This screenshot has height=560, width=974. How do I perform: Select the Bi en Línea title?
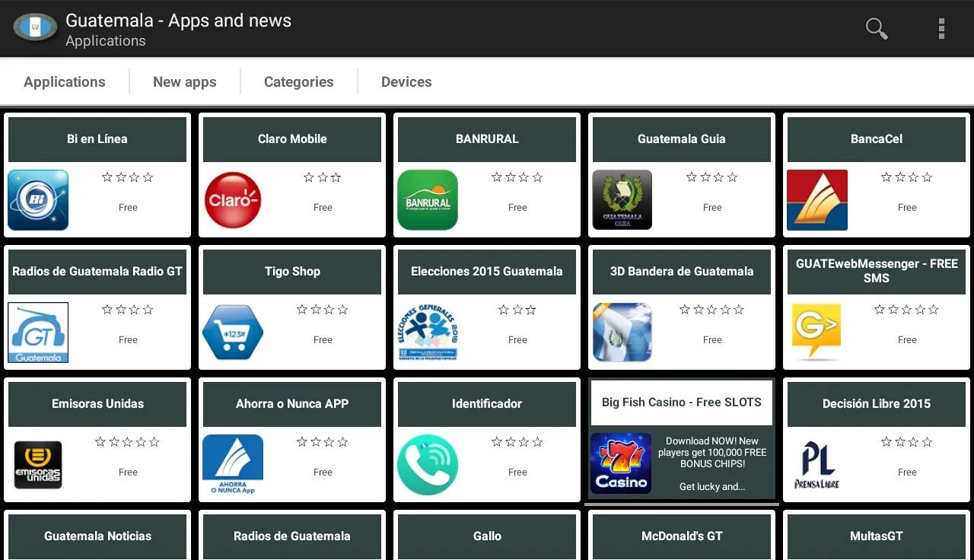(x=97, y=139)
